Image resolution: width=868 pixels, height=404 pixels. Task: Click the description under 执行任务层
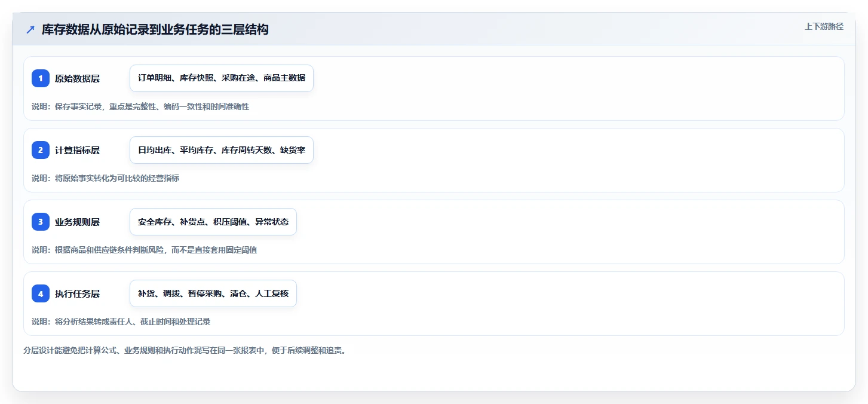tap(121, 322)
